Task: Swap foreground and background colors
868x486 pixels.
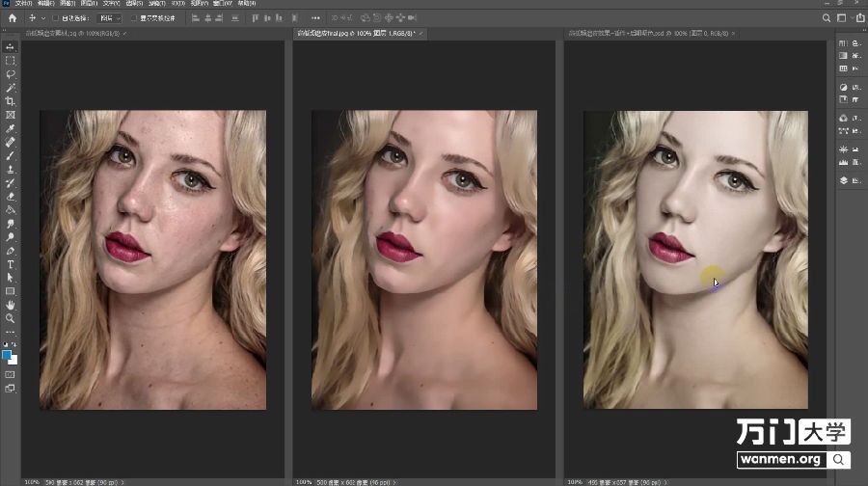Action: pyautogui.click(x=14, y=344)
